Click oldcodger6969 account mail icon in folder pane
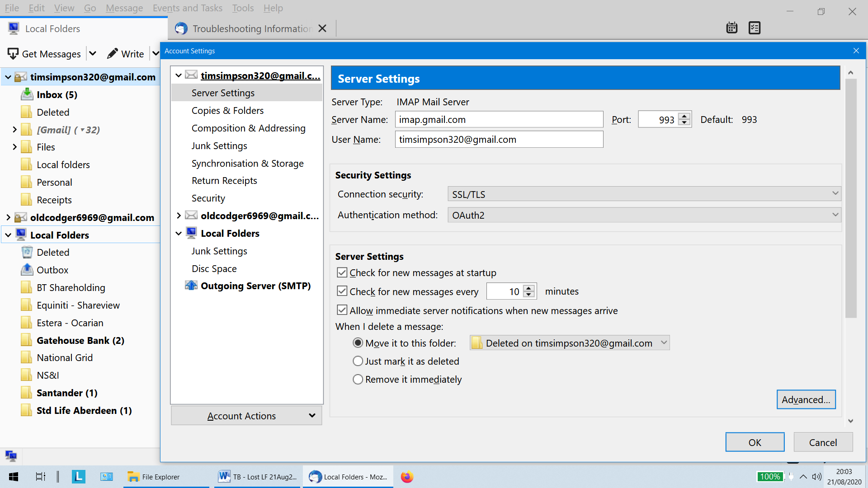The image size is (868, 488). click(x=21, y=217)
